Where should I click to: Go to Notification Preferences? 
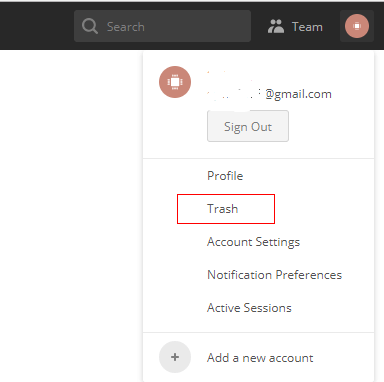pyautogui.click(x=274, y=275)
